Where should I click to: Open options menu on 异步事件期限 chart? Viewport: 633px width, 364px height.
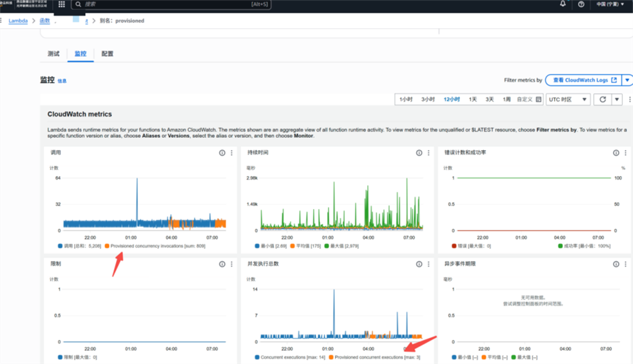pos(625,264)
